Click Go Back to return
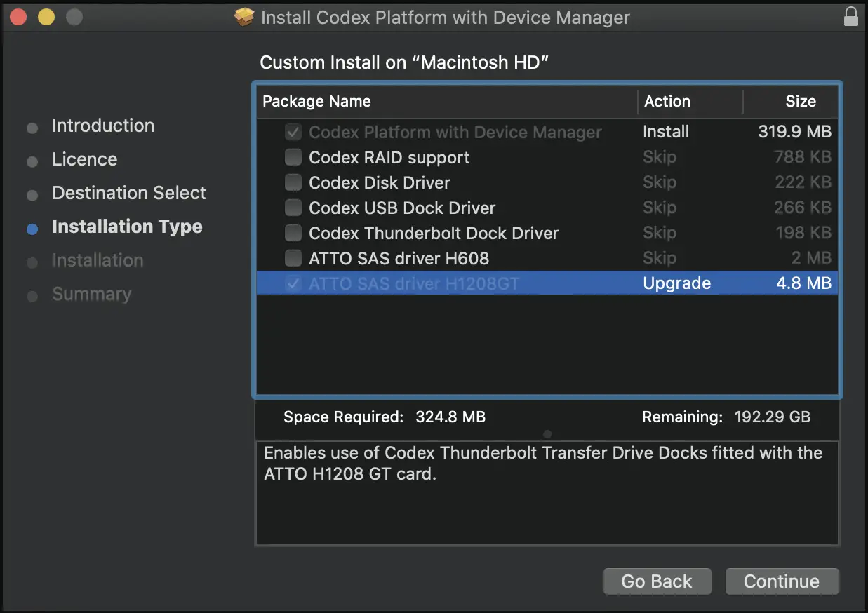The image size is (868, 613). pos(657,581)
